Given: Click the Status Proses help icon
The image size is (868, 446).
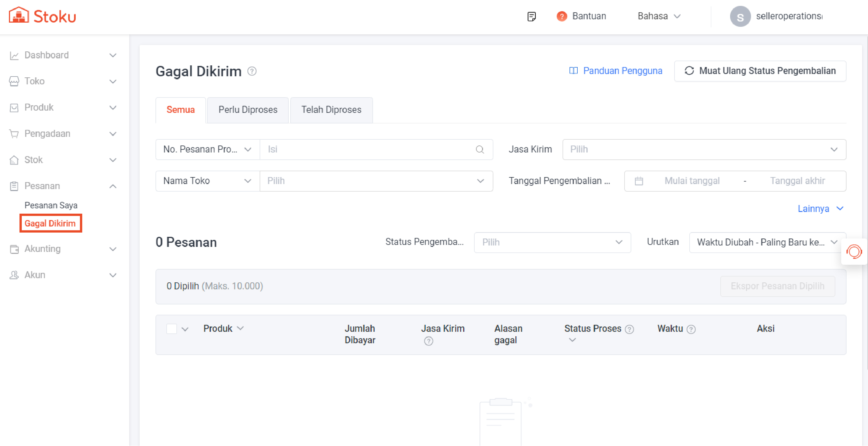Looking at the screenshot, I should pos(629,329).
